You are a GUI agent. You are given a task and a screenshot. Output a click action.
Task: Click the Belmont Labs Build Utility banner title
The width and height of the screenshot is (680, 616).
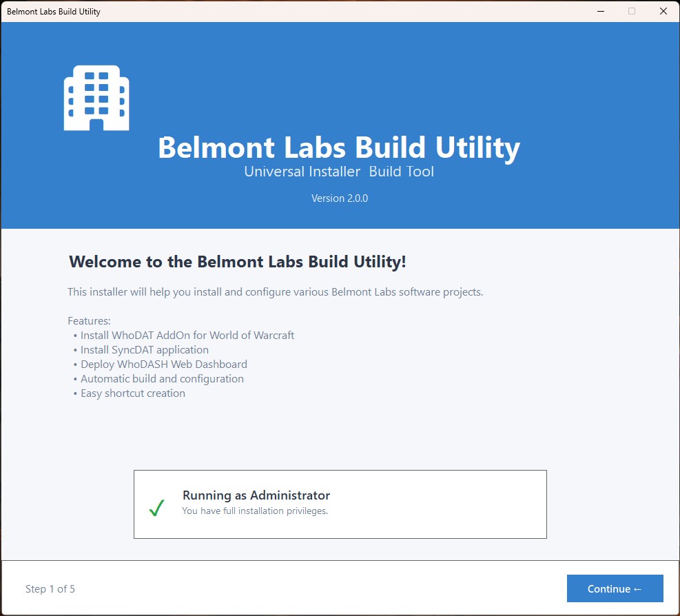(x=339, y=147)
